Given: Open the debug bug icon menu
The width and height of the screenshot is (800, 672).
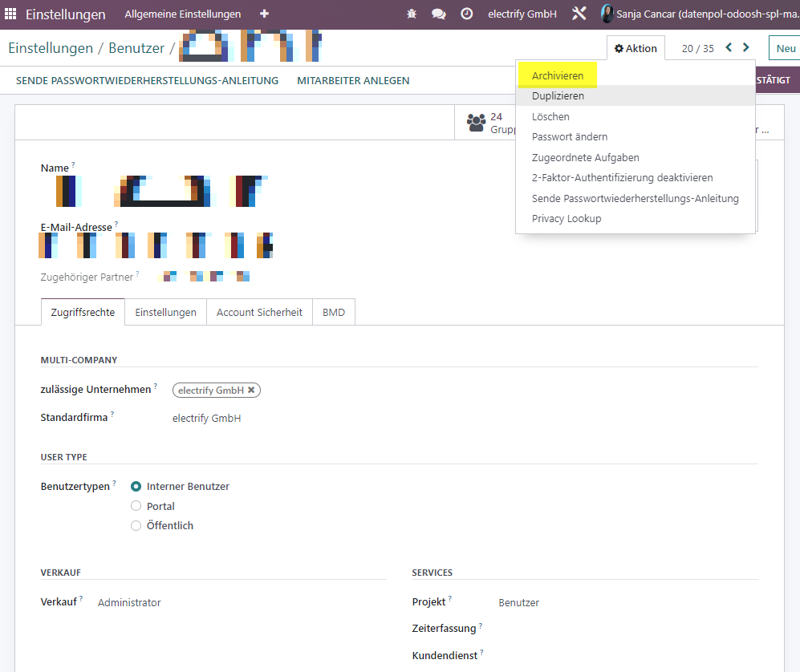Looking at the screenshot, I should click(x=411, y=14).
